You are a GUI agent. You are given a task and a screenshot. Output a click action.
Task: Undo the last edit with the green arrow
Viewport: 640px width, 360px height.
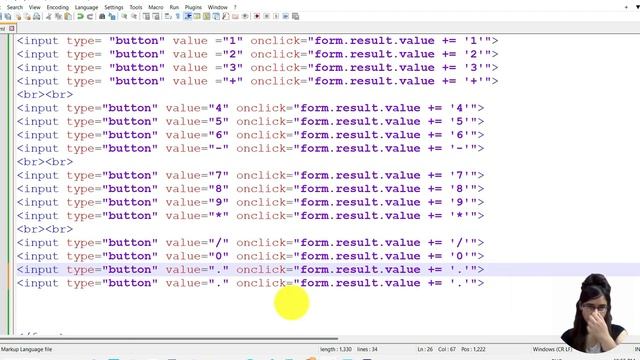(x=80, y=16)
